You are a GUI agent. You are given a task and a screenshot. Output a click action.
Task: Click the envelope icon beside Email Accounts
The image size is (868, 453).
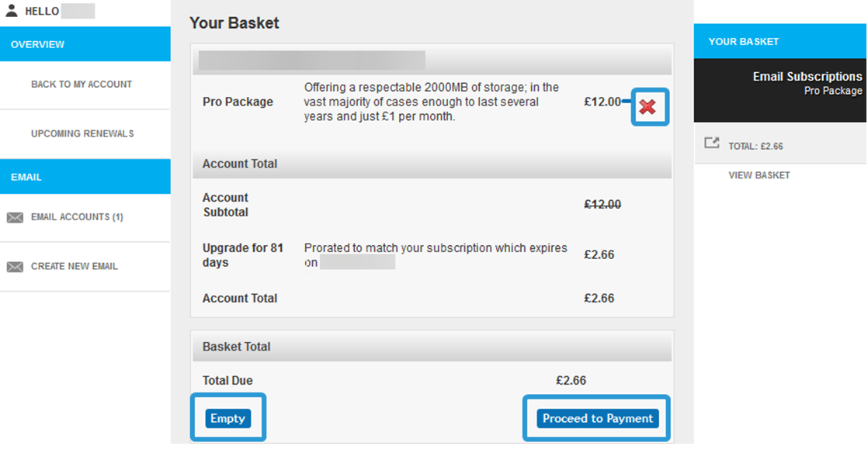(15, 218)
